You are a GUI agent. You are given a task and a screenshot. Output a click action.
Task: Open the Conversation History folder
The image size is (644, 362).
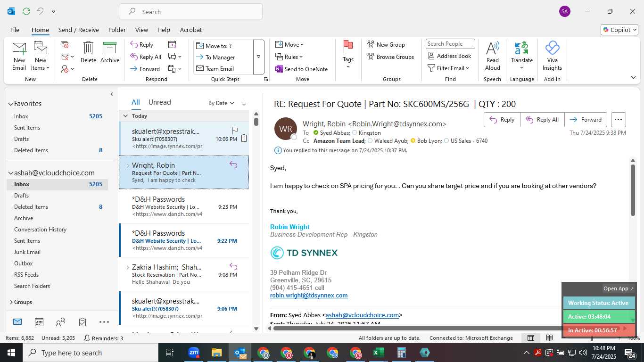pyautogui.click(x=40, y=230)
